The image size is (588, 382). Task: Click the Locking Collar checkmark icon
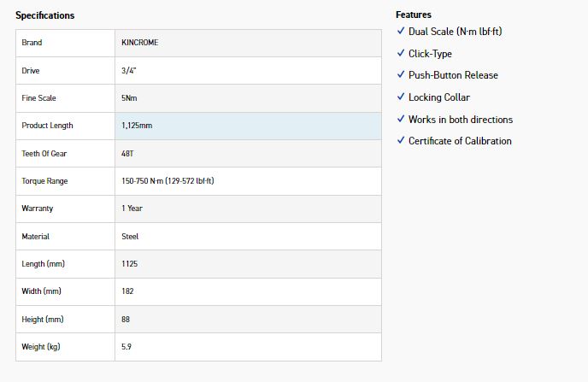(401, 97)
